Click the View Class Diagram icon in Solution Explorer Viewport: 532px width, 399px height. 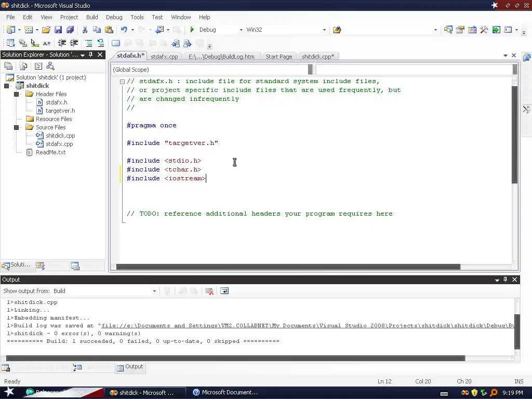point(50,66)
